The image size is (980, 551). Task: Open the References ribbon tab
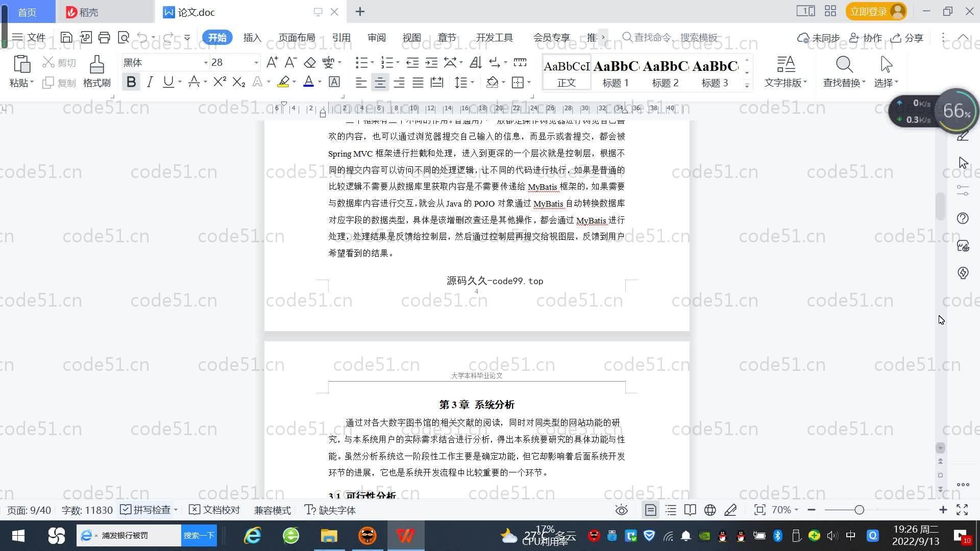tap(341, 37)
